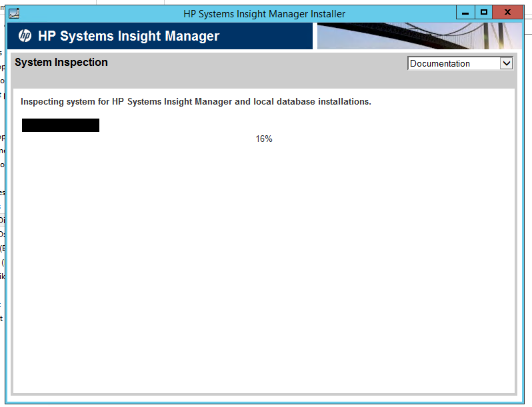Click the "Inspecting system for HP Systems Insight Manager" message

[x=196, y=102]
